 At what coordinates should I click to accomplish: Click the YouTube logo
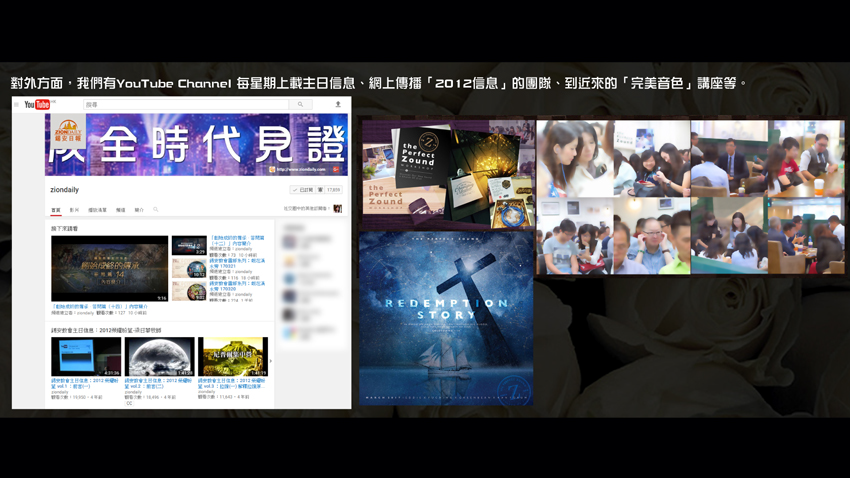coord(37,105)
